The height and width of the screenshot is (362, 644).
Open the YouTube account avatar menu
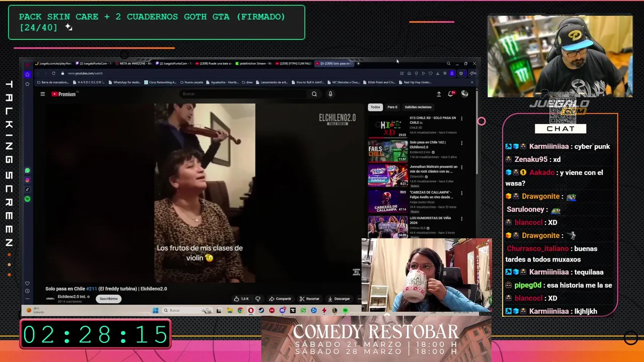click(464, 94)
